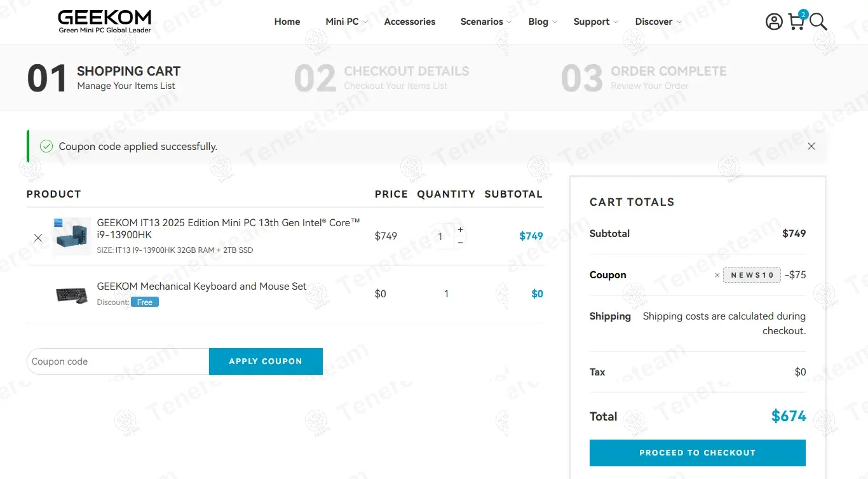This screenshot has height=479, width=868.
Task: Open the user account icon
Action: pyautogui.click(x=774, y=22)
